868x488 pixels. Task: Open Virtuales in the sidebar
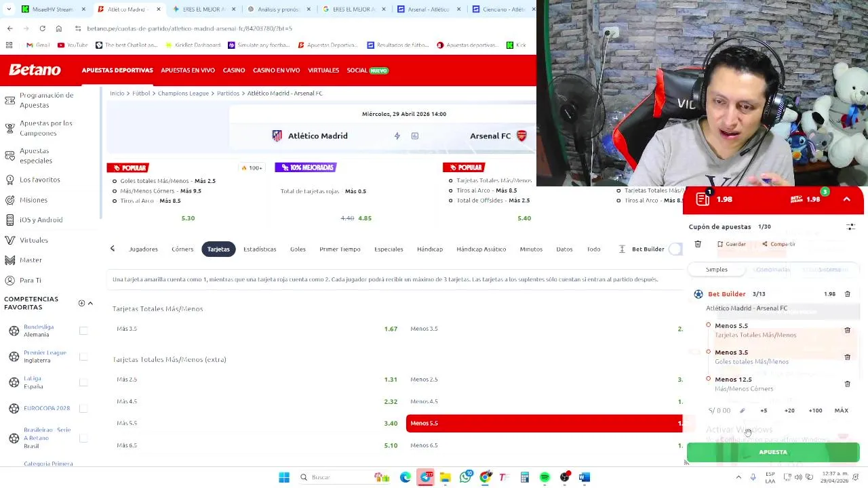click(x=33, y=240)
